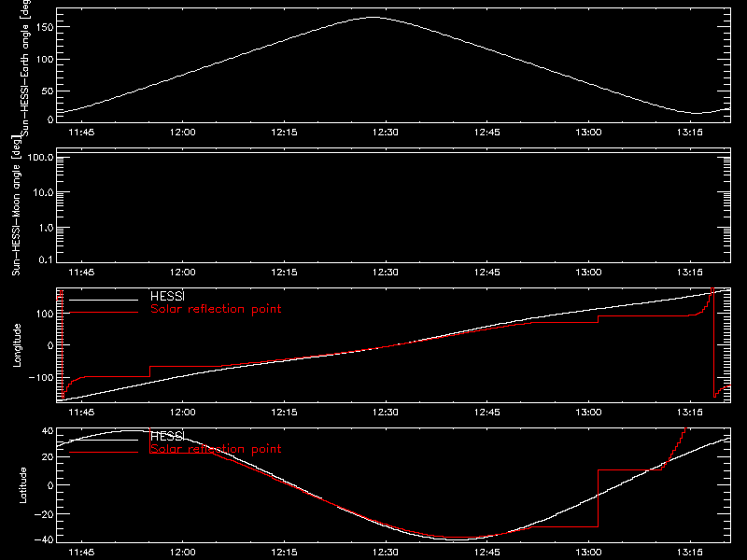Click 13:00 tick label under Latitude plot
The width and height of the screenshot is (747, 560).
coord(588,552)
